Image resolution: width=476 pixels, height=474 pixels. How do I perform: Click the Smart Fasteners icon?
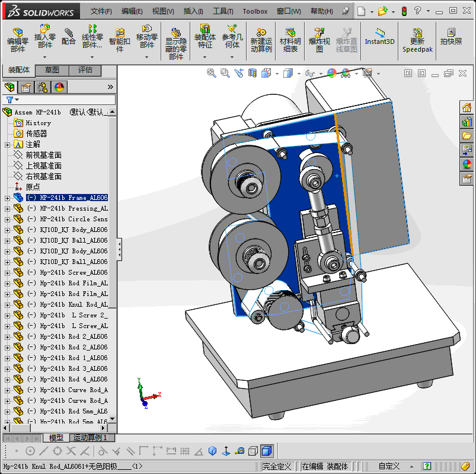coord(120,40)
